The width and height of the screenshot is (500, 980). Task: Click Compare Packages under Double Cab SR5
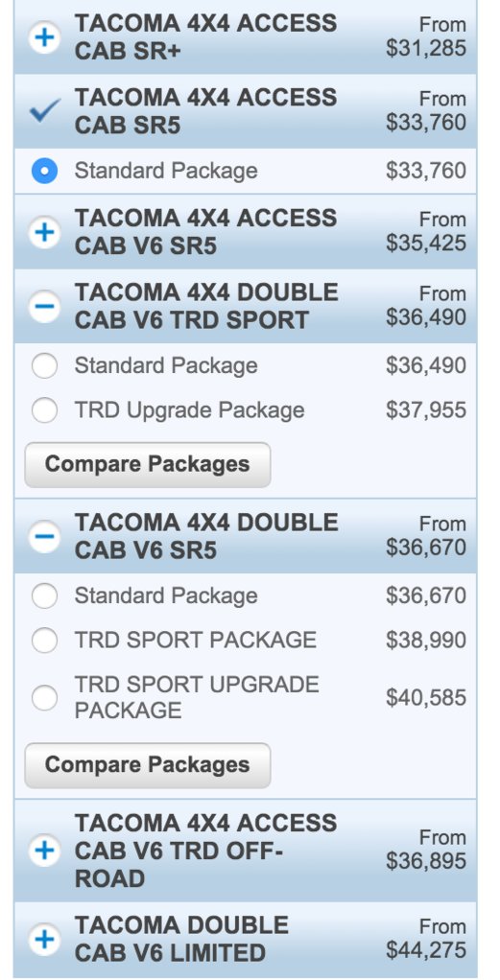pos(148,765)
